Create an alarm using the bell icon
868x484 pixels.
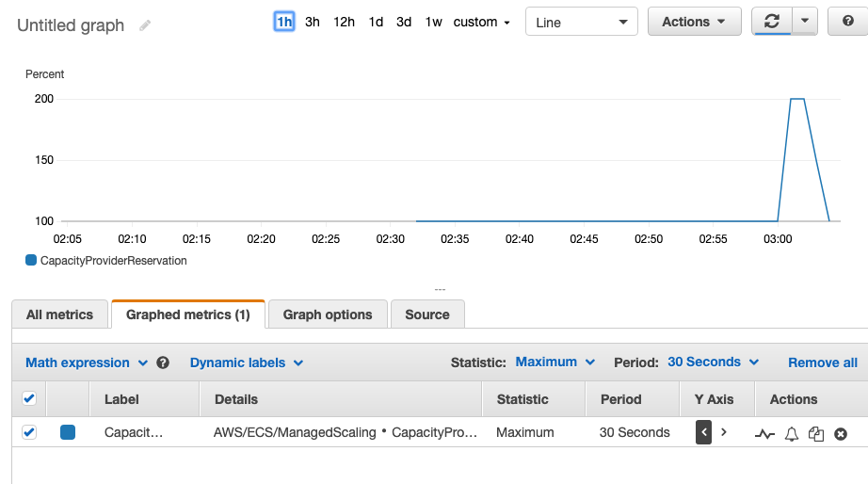coord(792,433)
